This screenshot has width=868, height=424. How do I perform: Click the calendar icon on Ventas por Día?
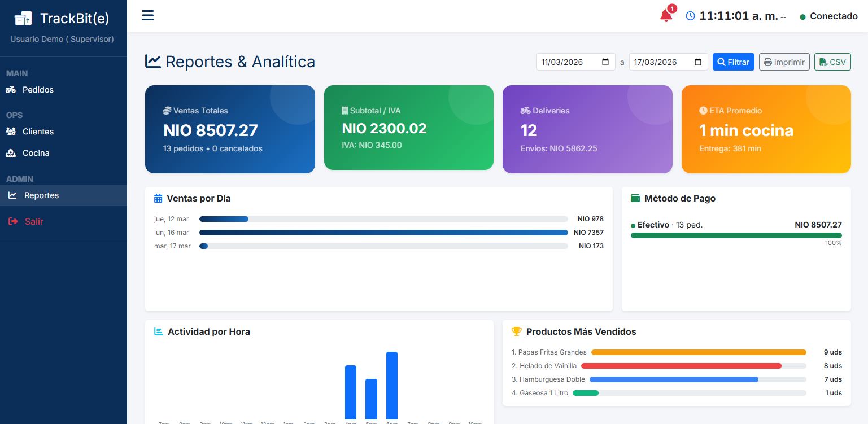pos(158,198)
